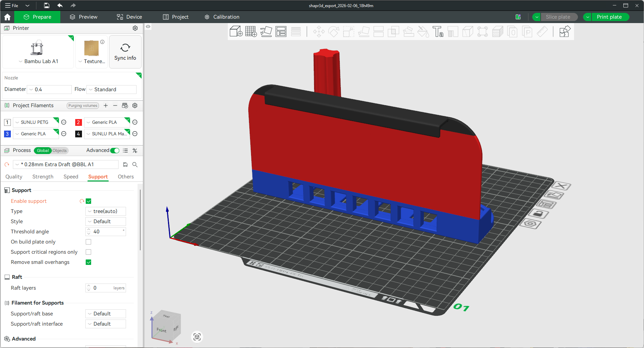This screenshot has height=348, width=644.
Task: Select the Move tool
Action: click(319, 32)
